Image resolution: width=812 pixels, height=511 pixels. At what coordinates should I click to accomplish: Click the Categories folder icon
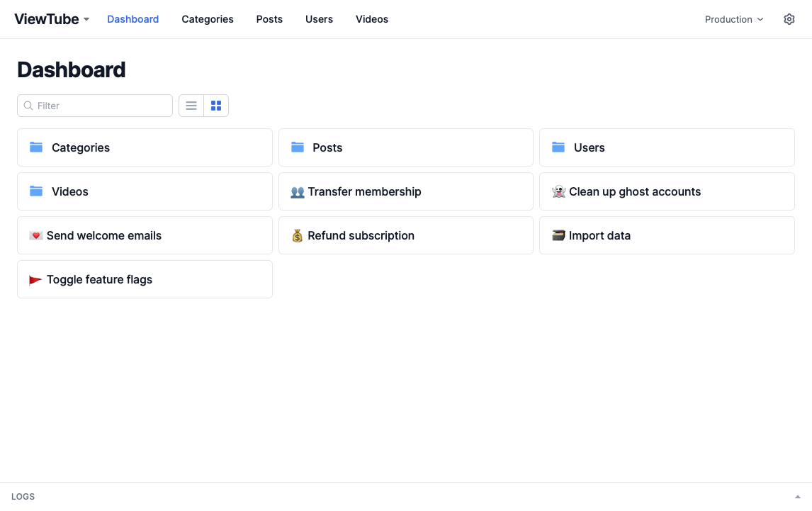pos(36,147)
